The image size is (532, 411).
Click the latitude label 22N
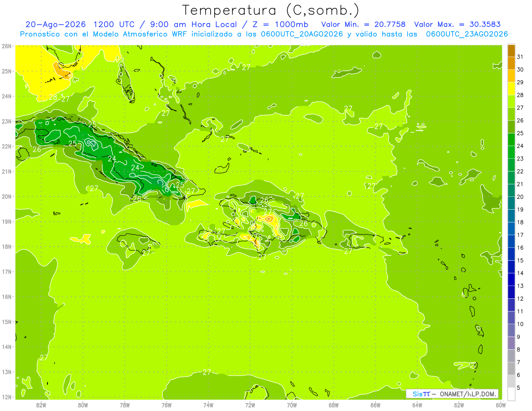7,146
